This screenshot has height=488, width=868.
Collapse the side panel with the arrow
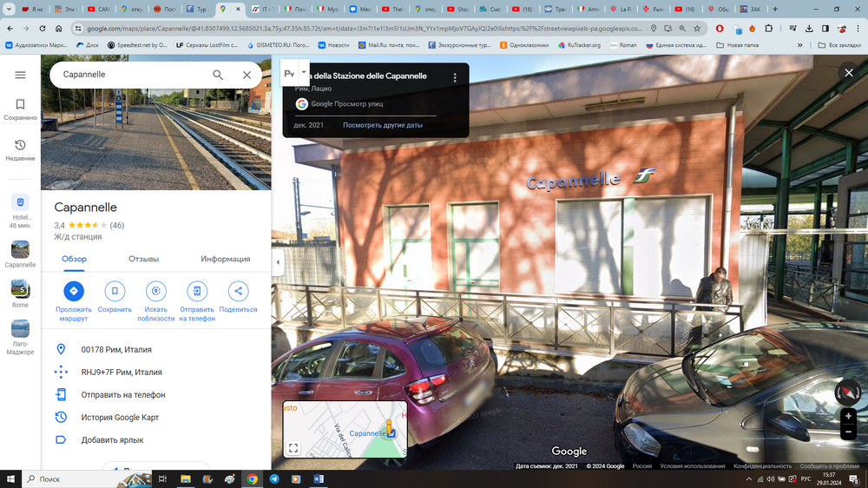pos(278,262)
